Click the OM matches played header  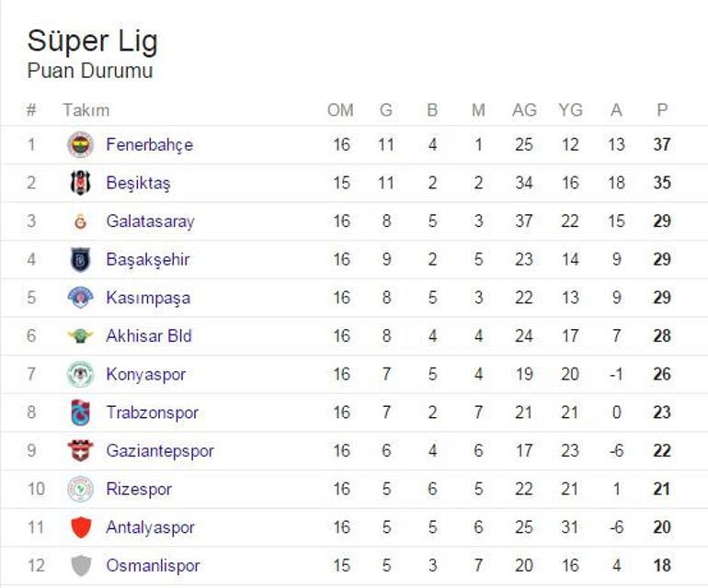coord(340,110)
